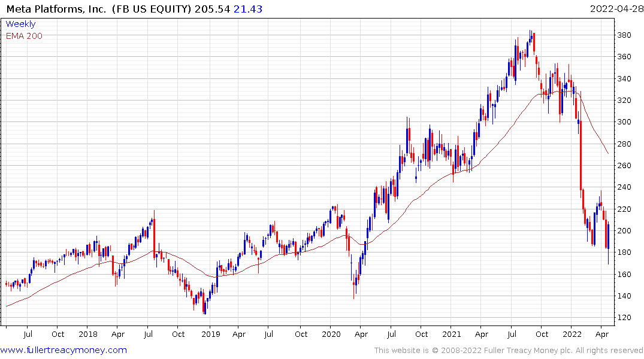
Task: Click the 300 price axis label
Action: (624, 122)
